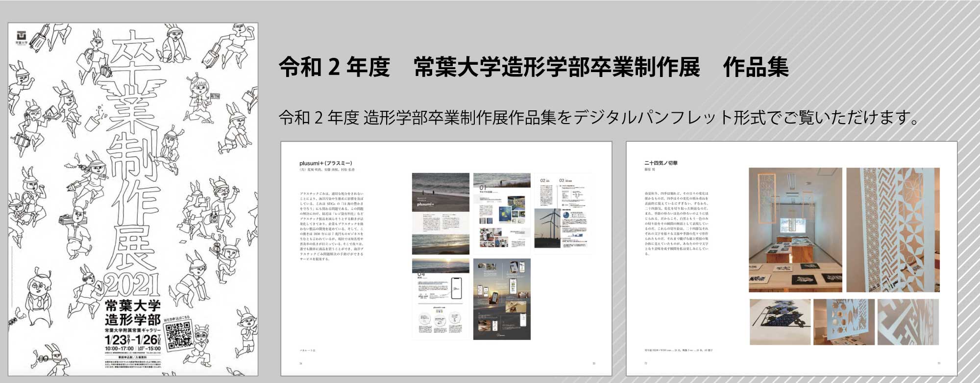
Task: Open the 04 panel with the phone mockup
Action: (x=440, y=299)
